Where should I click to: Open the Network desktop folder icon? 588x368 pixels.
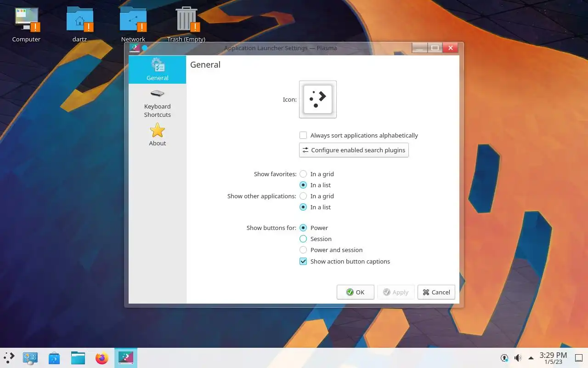click(x=133, y=25)
